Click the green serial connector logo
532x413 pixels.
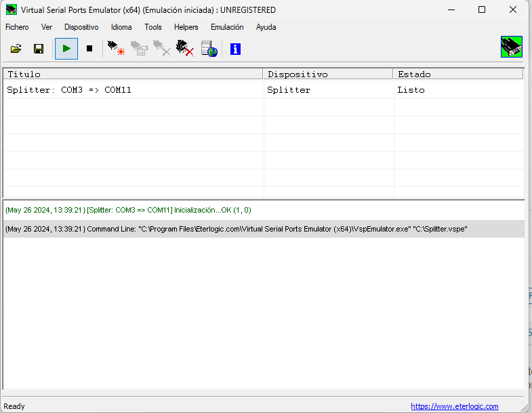(511, 47)
